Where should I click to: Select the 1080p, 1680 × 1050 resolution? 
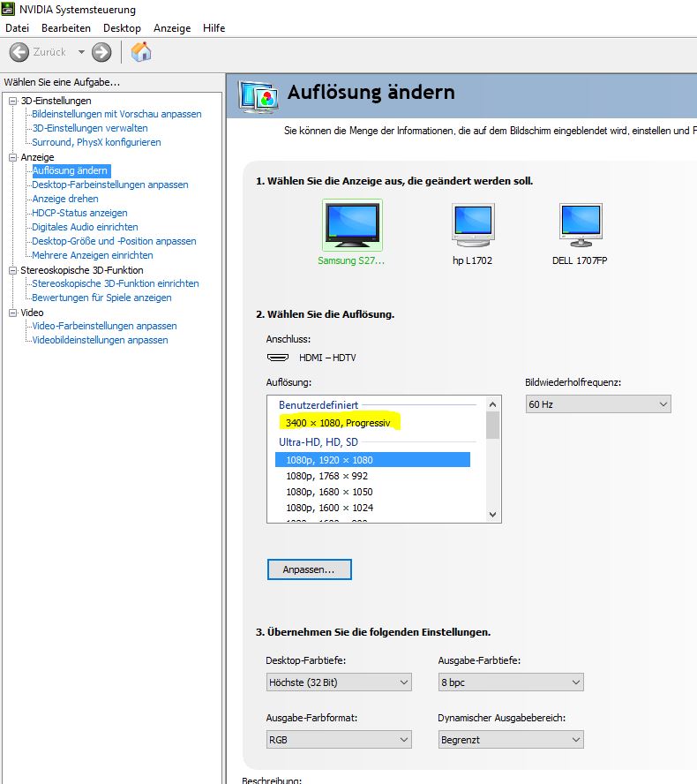(329, 492)
